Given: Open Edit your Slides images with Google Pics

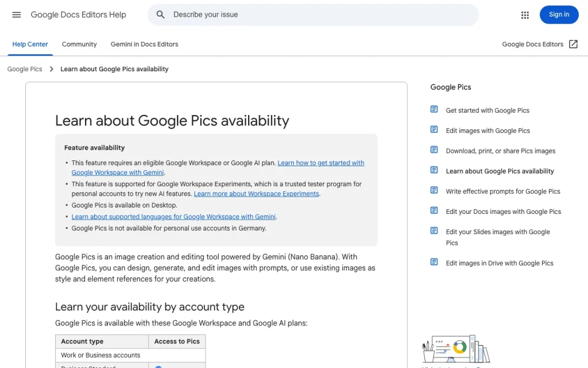Looking at the screenshot, I should pos(498,237).
